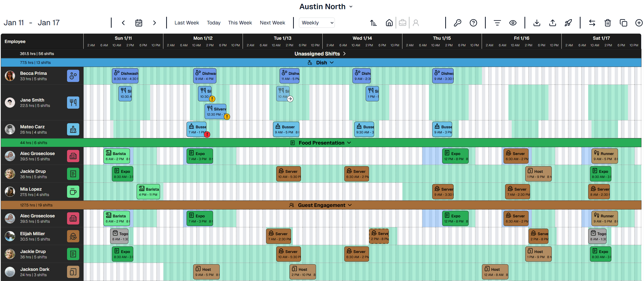Expand the Unassigned Shifts row
644x281 pixels.
coord(320,54)
